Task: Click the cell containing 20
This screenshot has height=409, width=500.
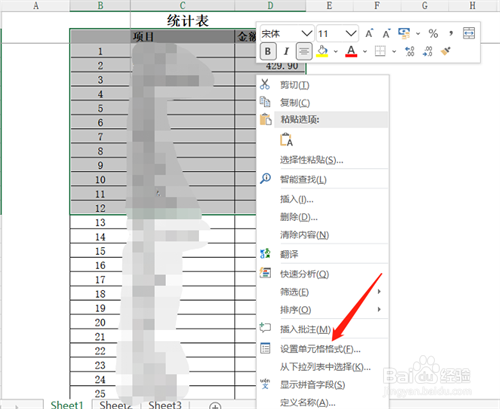Action: pos(100,322)
